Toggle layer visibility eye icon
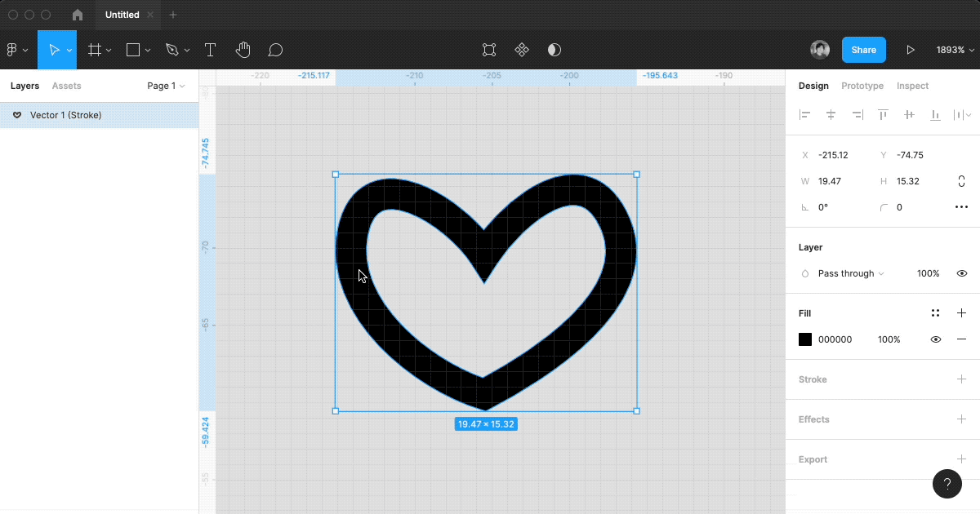This screenshot has width=980, height=514. pos(961,273)
